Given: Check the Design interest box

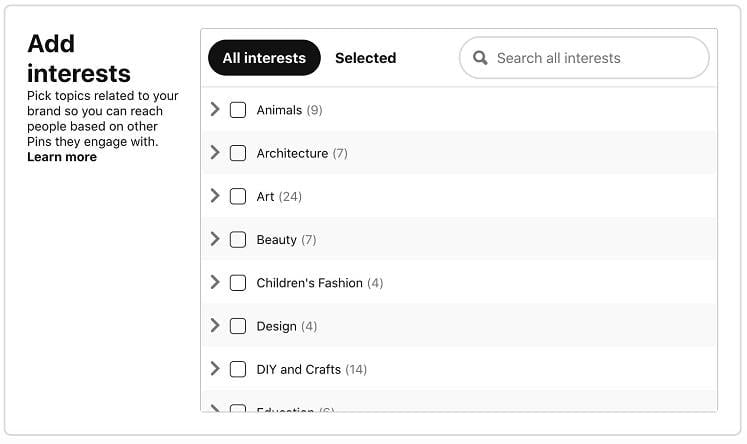Looking at the screenshot, I should pos(238,326).
